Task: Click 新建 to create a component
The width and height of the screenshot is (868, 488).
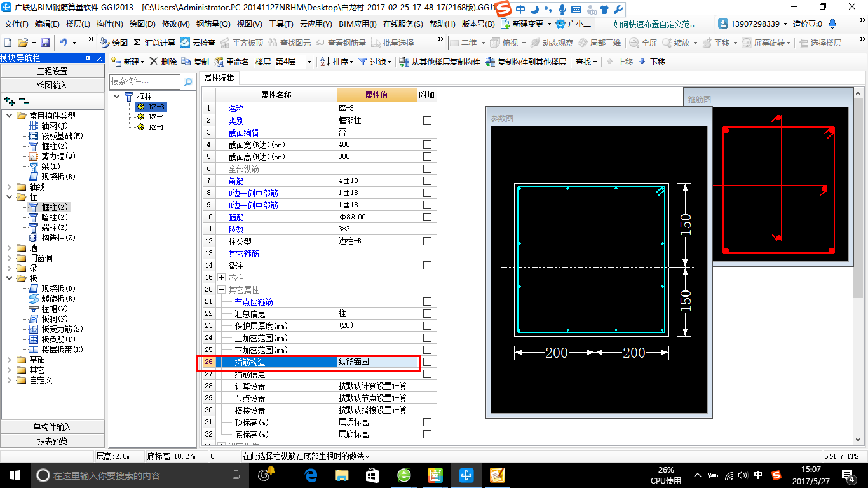Action: point(128,62)
